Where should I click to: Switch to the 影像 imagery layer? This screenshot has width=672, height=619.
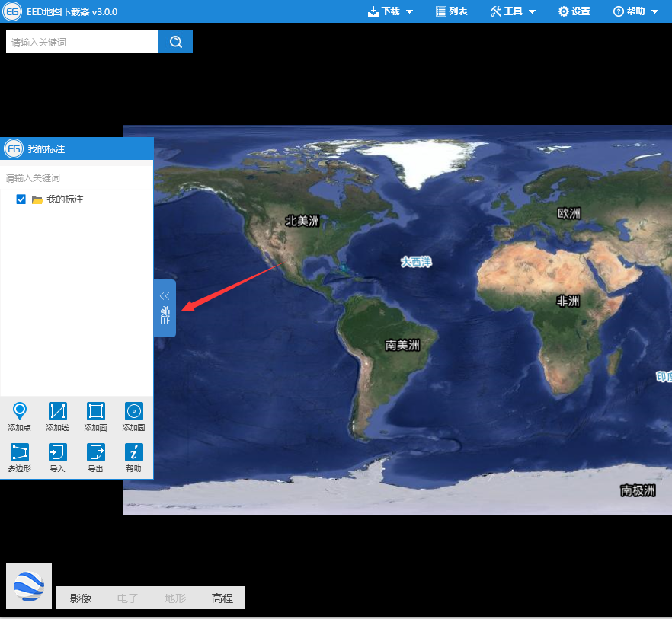pyautogui.click(x=81, y=598)
